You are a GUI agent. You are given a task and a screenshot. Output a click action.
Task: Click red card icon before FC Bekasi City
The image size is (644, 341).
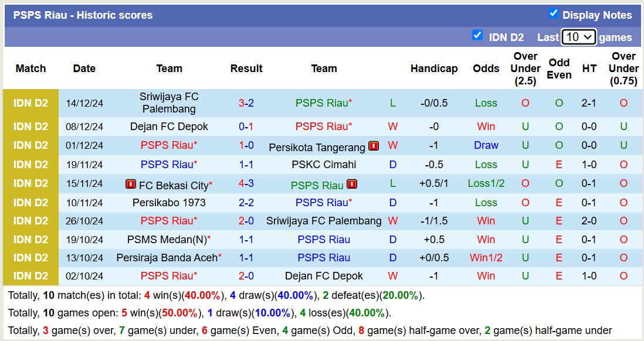point(131,185)
